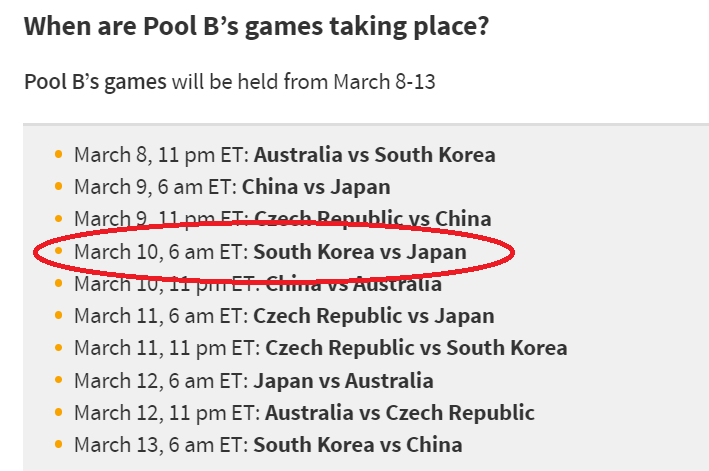Screen dimensions: 709x471
Task: Click the bullet beside March 12, 11 pm game
Action: coord(58,412)
